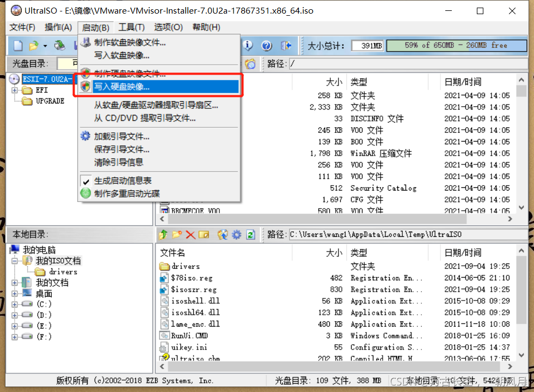Click the New folder icon in local toolbar
534x392 pixels.
177,235
